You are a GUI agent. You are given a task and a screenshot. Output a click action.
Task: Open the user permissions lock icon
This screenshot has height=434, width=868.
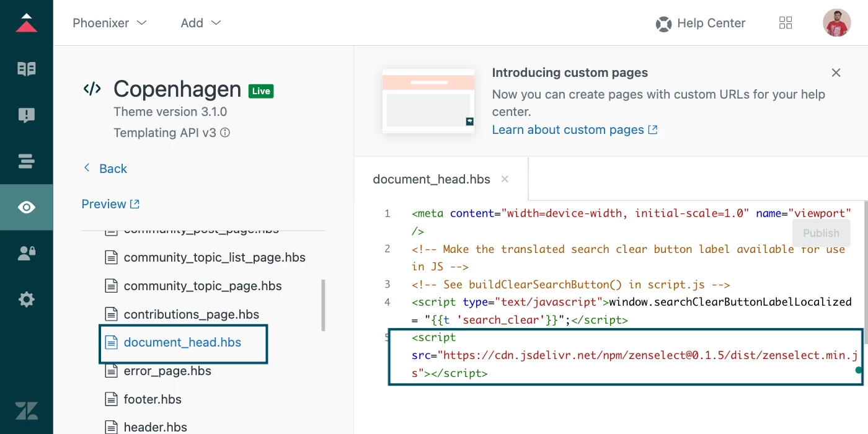tap(27, 253)
